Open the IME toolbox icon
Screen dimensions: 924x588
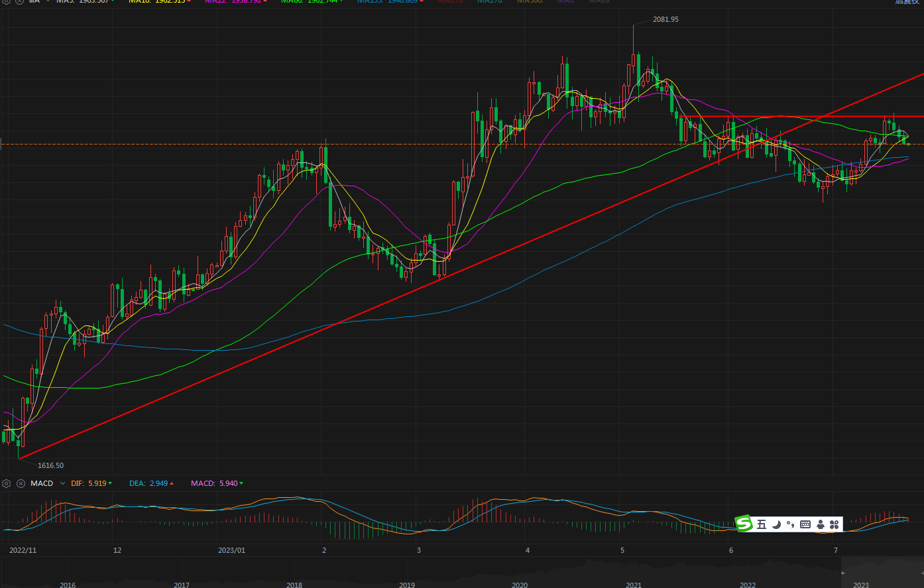pyautogui.click(x=835, y=524)
